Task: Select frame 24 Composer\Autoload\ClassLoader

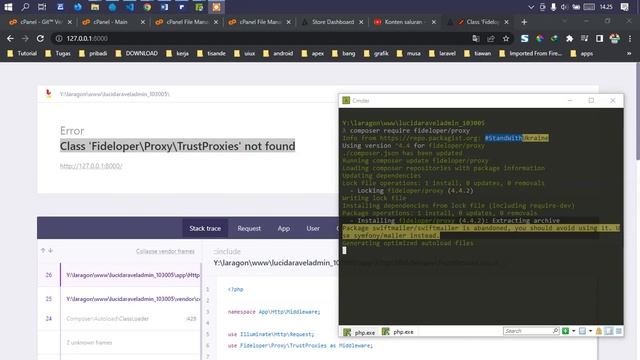Action: pyautogui.click(x=119, y=319)
